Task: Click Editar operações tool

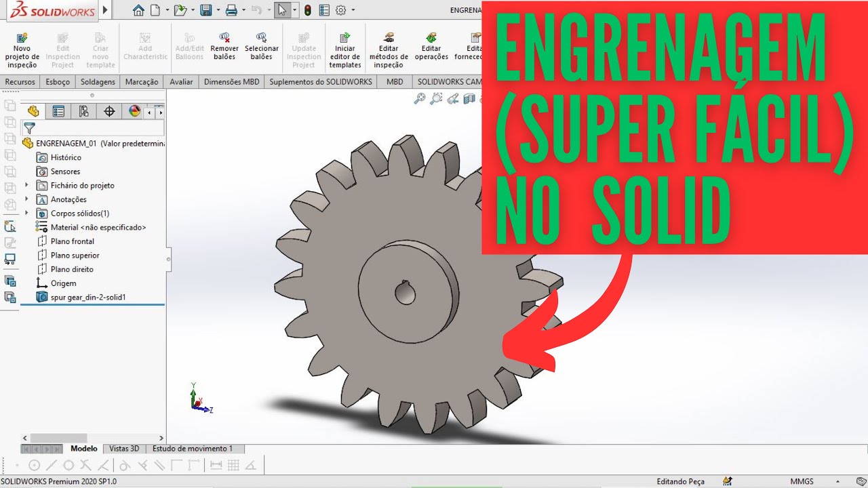Action: [x=431, y=47]
